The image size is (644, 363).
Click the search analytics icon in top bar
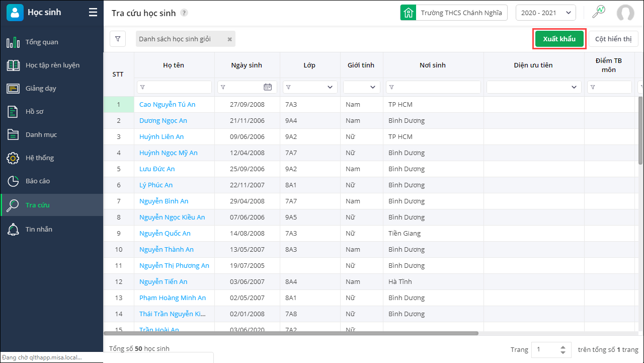point(598,13)
